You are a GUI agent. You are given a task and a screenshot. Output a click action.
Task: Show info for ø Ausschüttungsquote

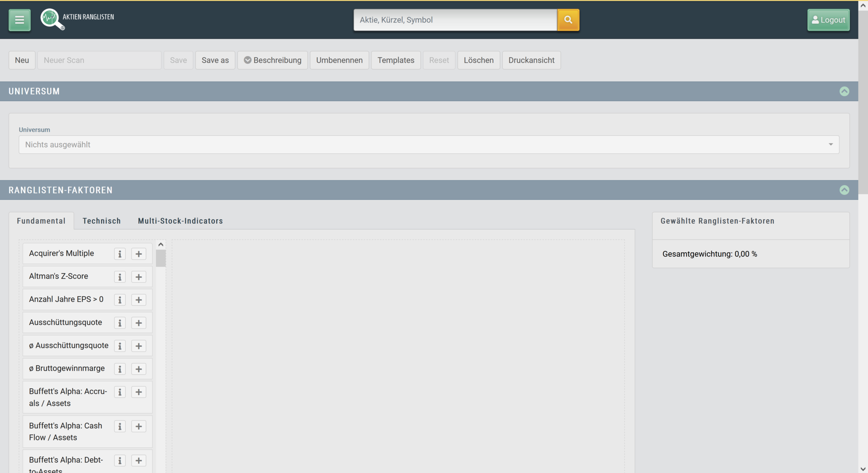click(x=120, y=346)
